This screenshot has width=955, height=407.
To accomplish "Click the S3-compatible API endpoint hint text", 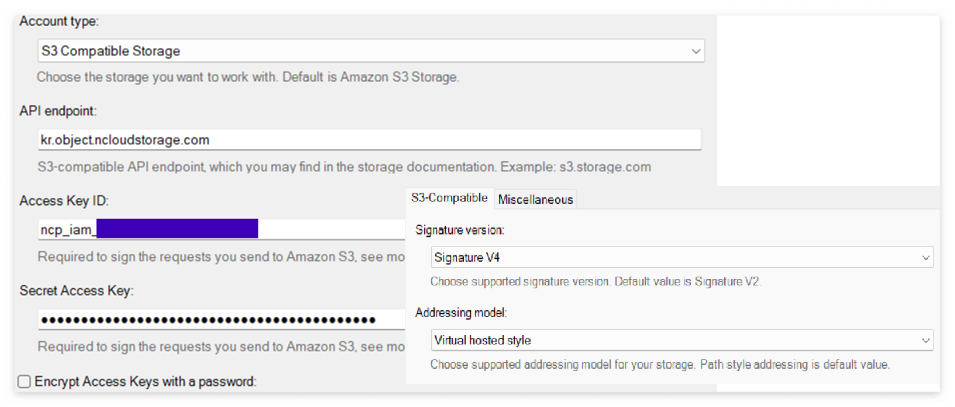I will pyautogui.click(x=350, y=166).
